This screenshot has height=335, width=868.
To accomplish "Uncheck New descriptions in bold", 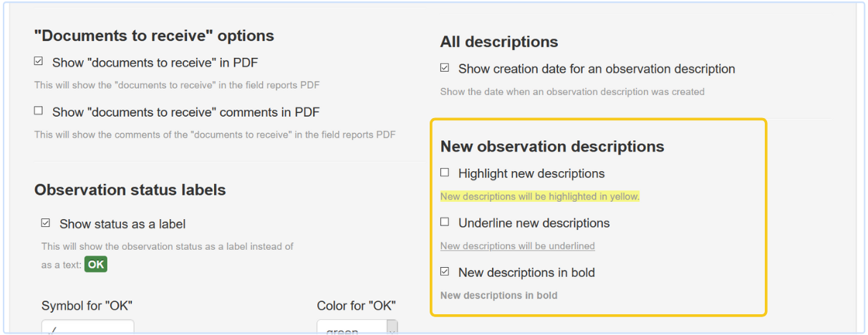I will click(445, 271).
